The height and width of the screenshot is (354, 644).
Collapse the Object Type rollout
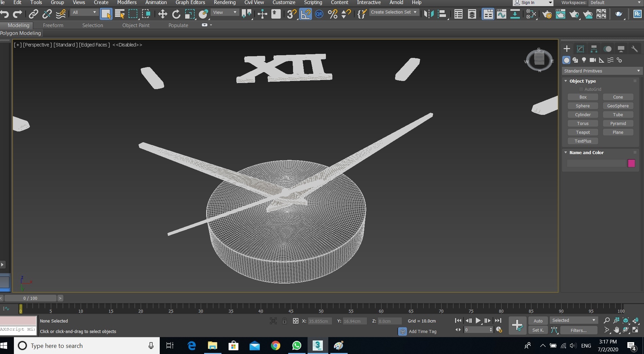pyautogui.click(x=582, y=81)
